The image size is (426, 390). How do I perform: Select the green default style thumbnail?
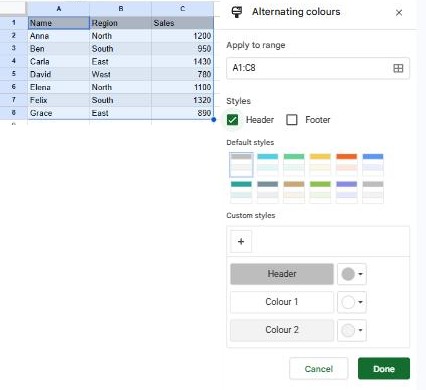[x=294, y=165]
